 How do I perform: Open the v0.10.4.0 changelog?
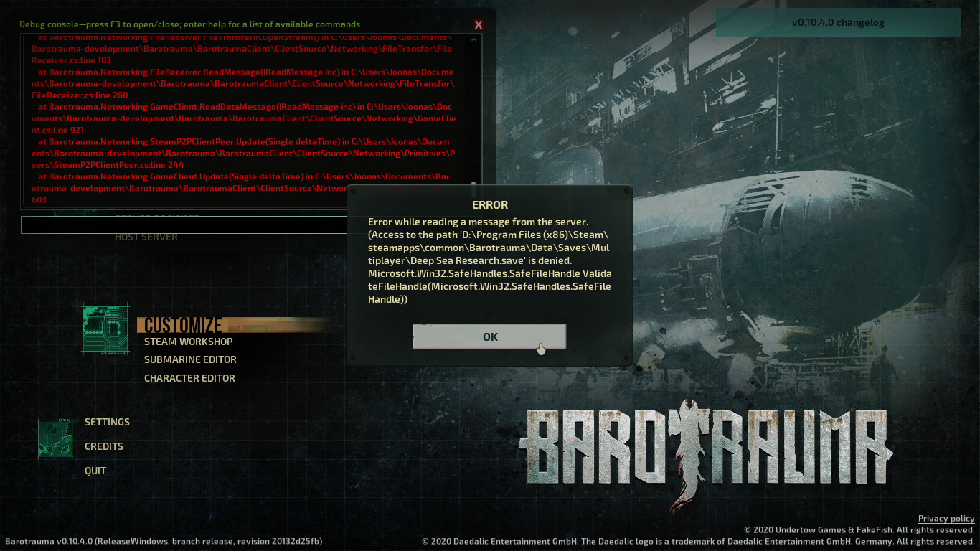pyautogui.click(x=837, y=22)
